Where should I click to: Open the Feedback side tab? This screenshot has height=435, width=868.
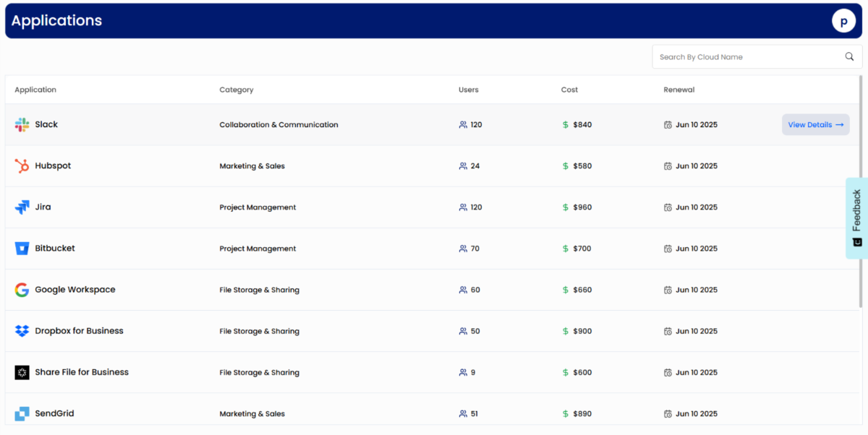(856, 218)
